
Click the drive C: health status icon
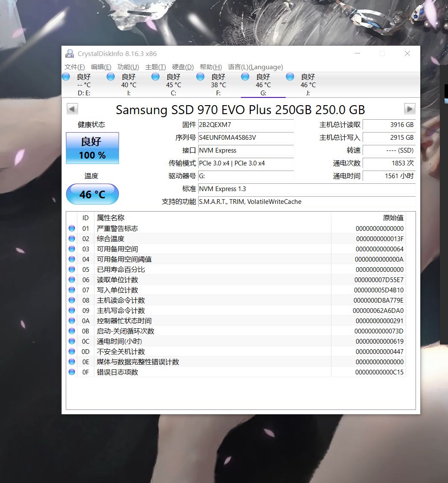coord(155,77)
